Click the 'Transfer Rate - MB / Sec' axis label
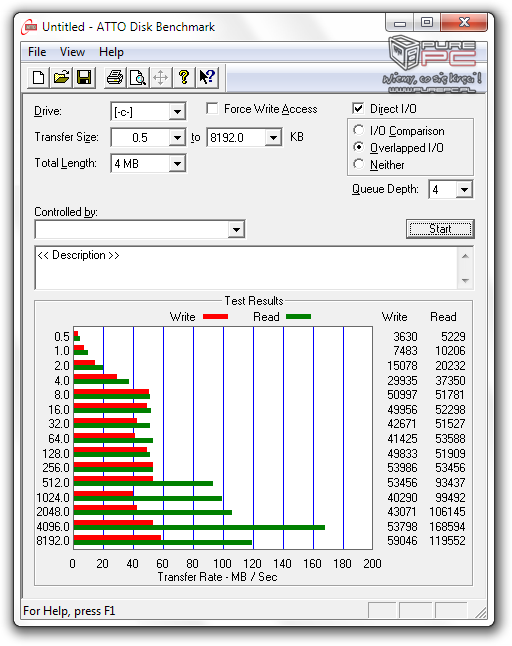 [217, 577]
